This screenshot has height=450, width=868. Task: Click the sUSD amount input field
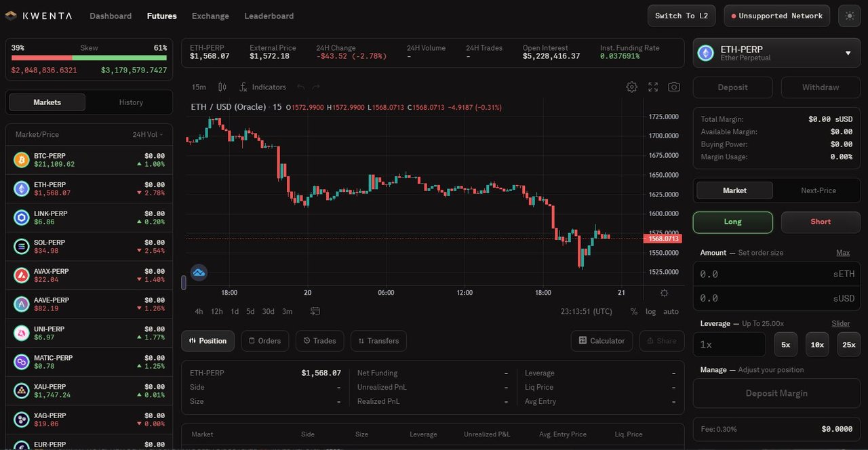tap(777, 298)
